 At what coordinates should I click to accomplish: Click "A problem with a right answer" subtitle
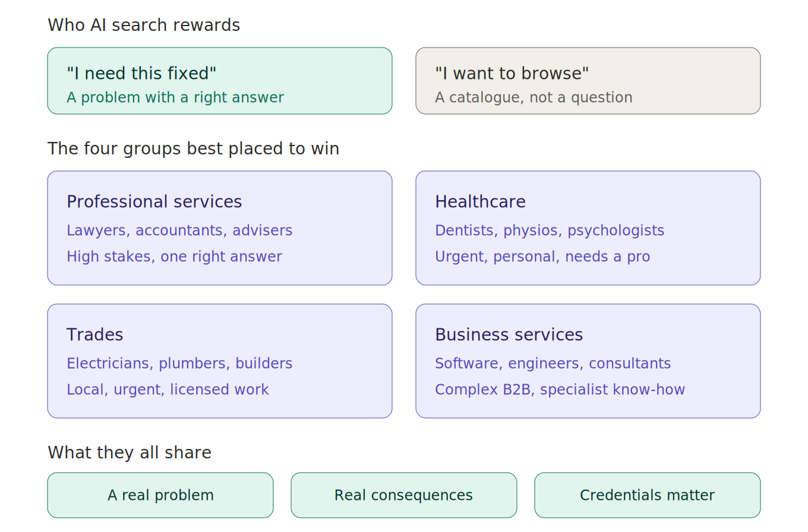pos(175,97)
